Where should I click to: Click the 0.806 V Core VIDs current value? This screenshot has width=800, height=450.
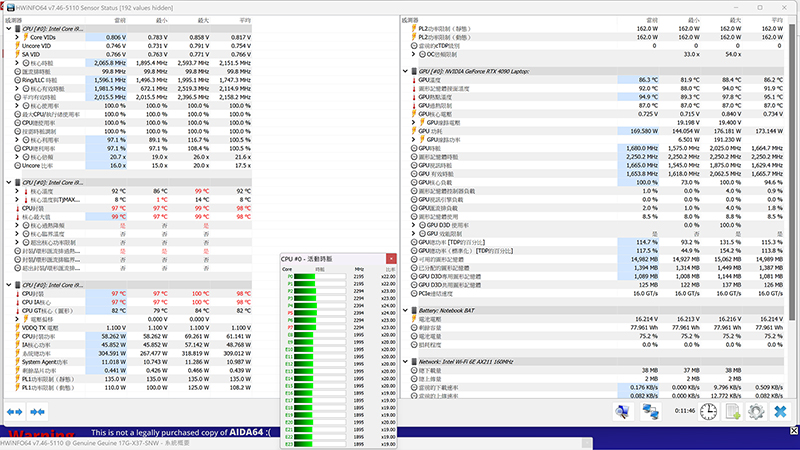116,37
